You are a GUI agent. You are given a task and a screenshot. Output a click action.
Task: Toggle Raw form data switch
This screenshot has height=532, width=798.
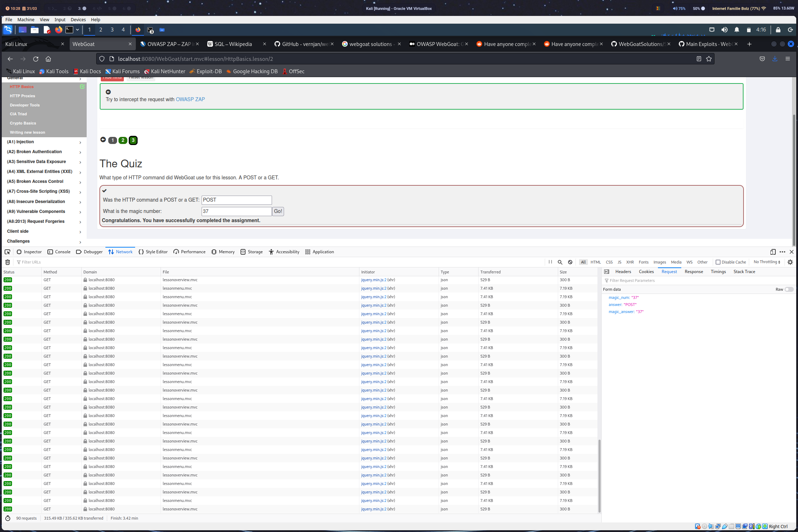pos(788,289)
